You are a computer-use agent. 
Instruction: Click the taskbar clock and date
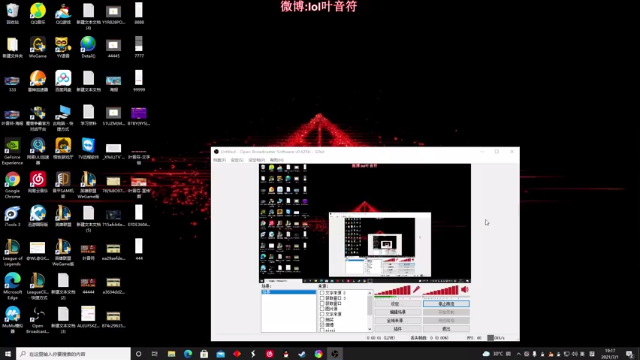click(610, 354)
